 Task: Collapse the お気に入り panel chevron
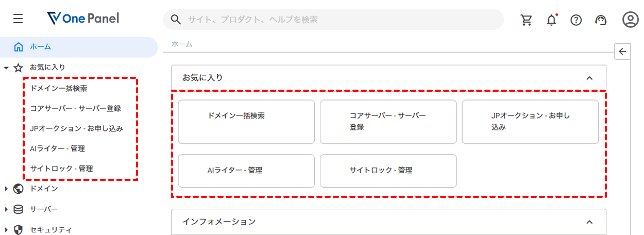pyautogui.click(x=590, y=78)
